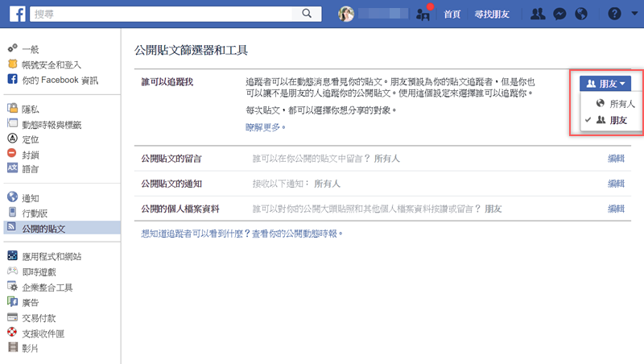Click the feed icon beside 公開的貼文
This screenshot has width=644, height=364.
12,227
